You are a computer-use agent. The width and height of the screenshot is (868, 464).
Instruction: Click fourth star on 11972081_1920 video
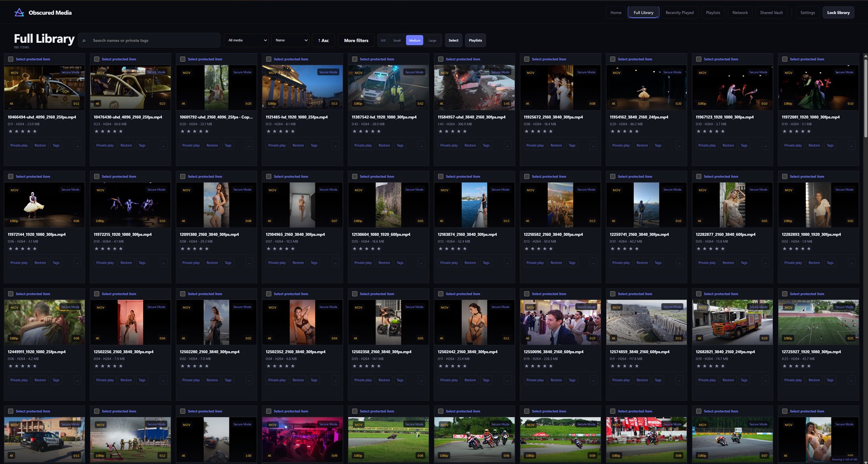pos(803,131)
